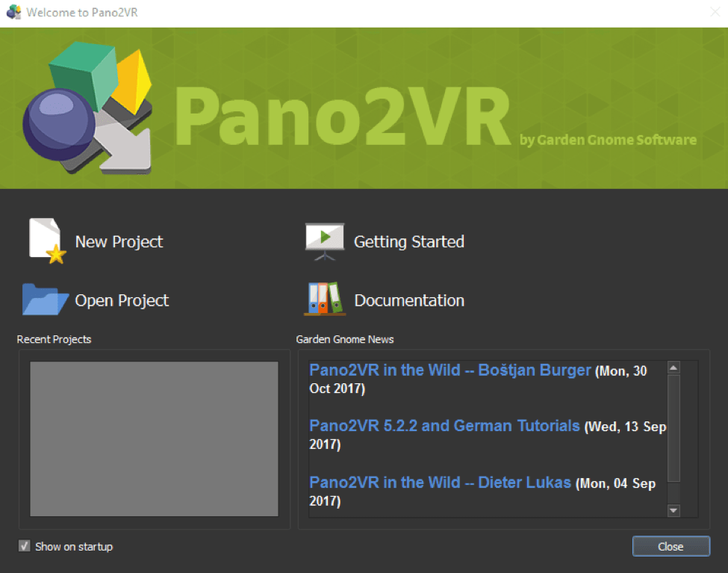This screenshot has width=728, height=573.
Task: Click the Open Project folder icon
Action: [x=44, y=300]
